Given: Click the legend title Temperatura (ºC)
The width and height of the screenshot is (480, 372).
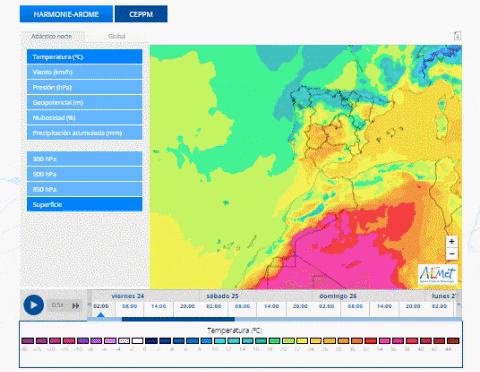Looking at the screenshot, I should (x=235, y=330).
